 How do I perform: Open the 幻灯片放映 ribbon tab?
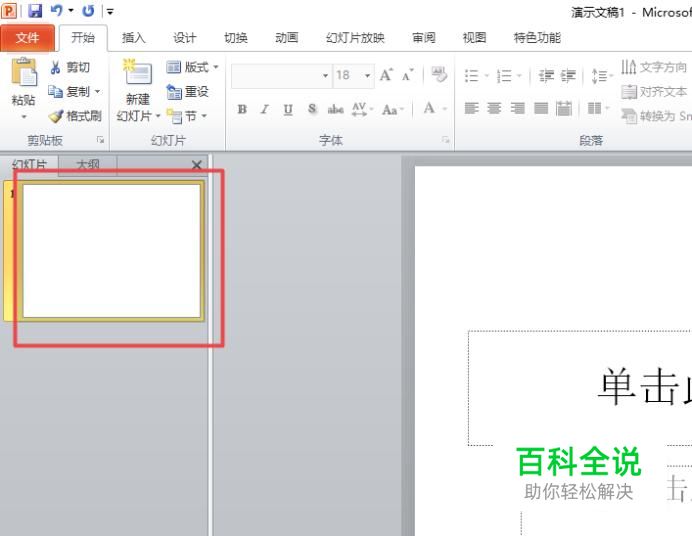[355, 38]
